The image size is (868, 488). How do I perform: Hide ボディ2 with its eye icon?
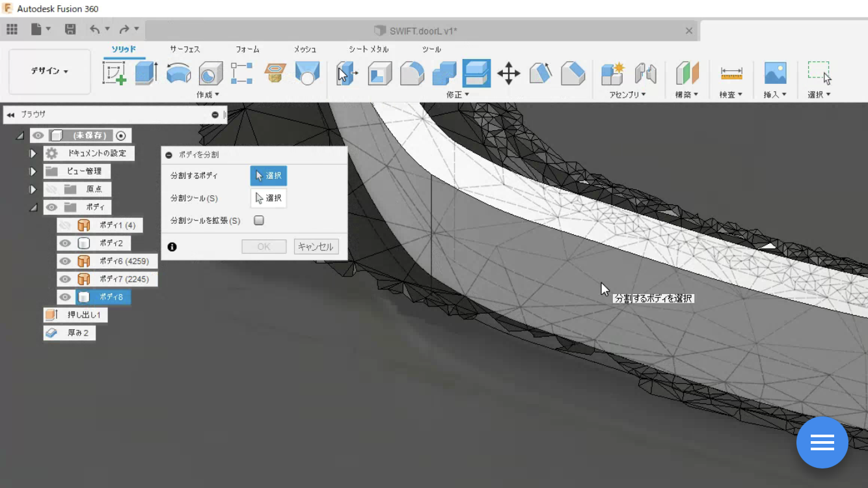[65, 243]
